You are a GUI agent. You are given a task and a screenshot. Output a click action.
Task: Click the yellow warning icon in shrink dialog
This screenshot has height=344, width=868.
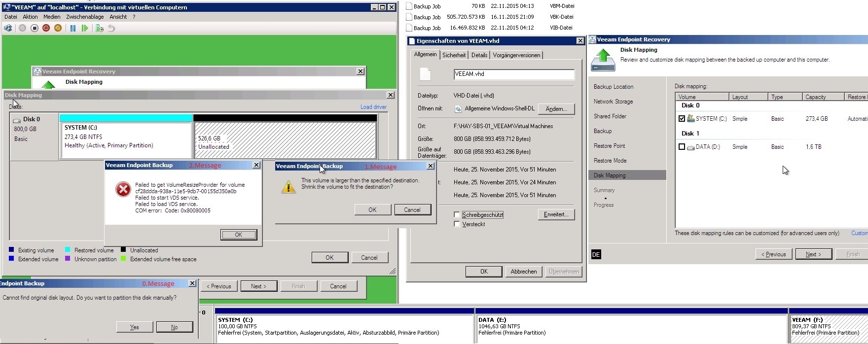click(x=289, y=186)
